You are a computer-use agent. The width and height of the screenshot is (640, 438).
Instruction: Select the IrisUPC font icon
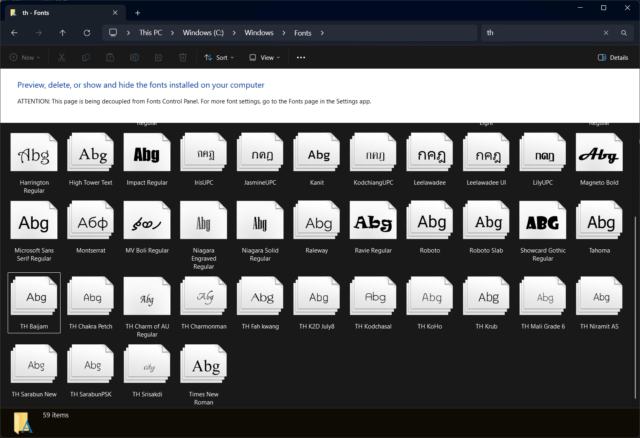[204, 152]
